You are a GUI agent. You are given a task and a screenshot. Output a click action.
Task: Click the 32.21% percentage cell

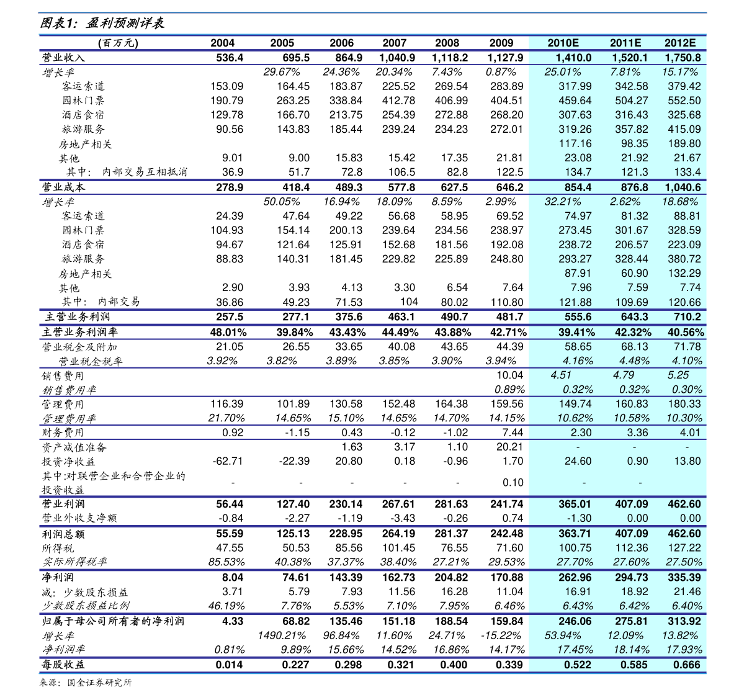point(562,202)
